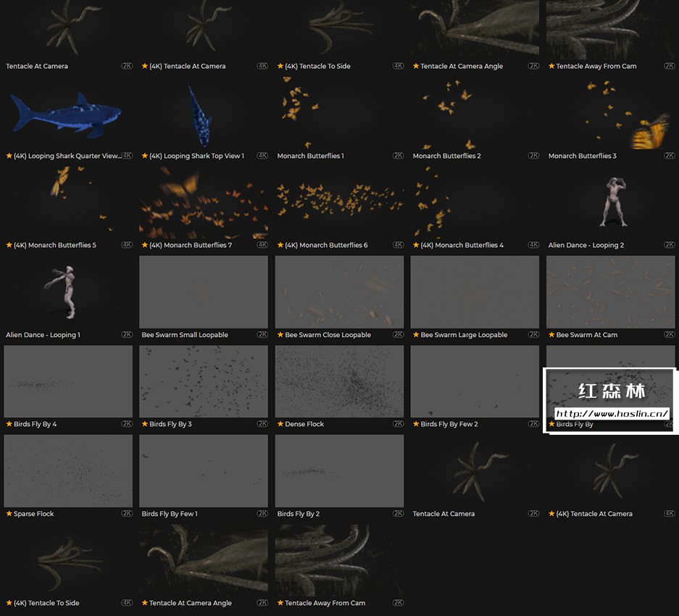Screen dimensions: 679x616
Task: Toggle the star for Bee Swarm Large Loopable
Action: pos(416,334)
